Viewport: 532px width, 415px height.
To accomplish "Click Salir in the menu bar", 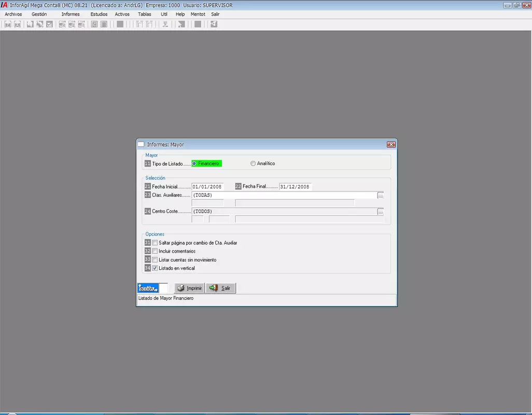I will pos(216,14).
